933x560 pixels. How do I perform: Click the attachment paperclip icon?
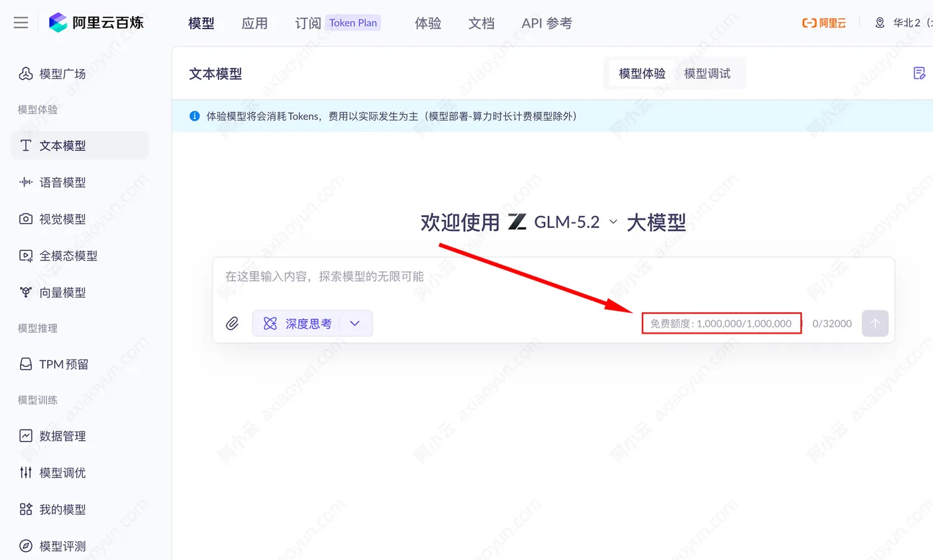point(232,324)
